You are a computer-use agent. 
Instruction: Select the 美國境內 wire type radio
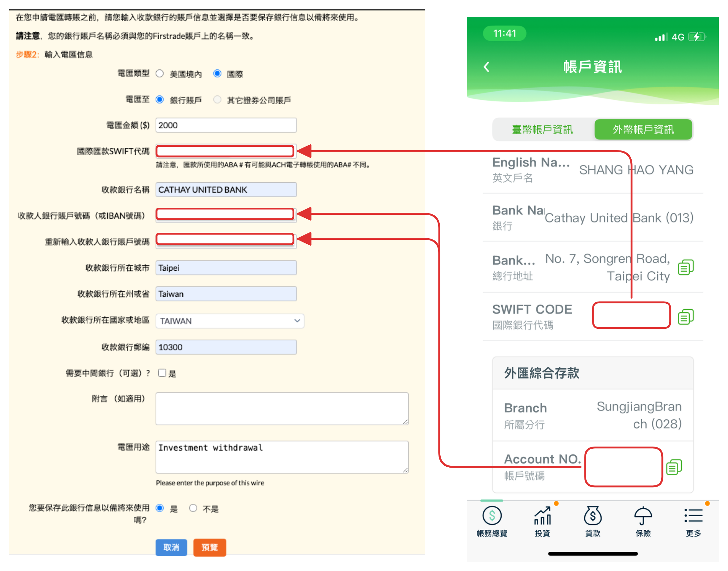click(x=160, y=73)
